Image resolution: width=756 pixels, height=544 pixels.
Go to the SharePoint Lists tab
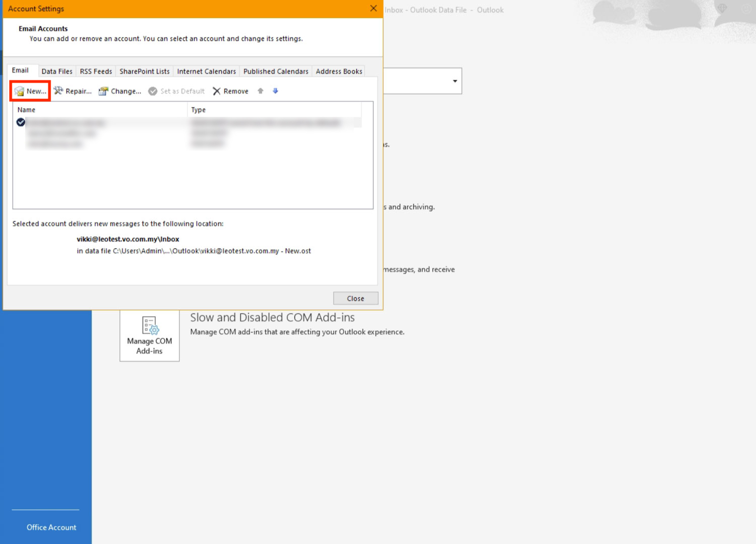coord(144,72)
